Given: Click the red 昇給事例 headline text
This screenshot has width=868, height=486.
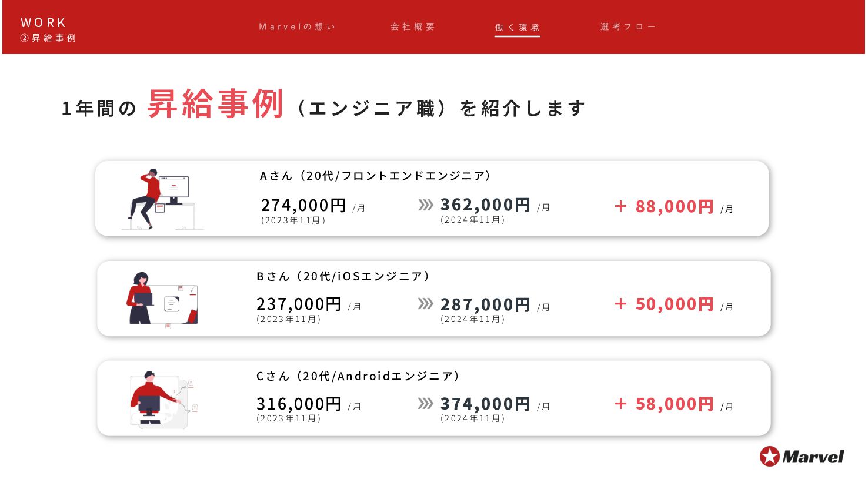Looking at the screenshot, I should click(x=216, y=104).
